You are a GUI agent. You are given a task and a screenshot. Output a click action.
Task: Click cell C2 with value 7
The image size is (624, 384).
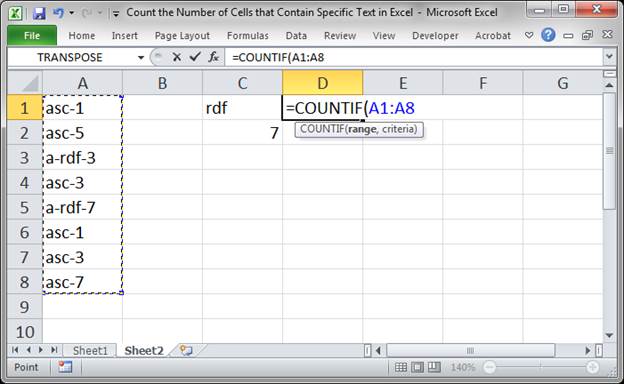(242, 133)
